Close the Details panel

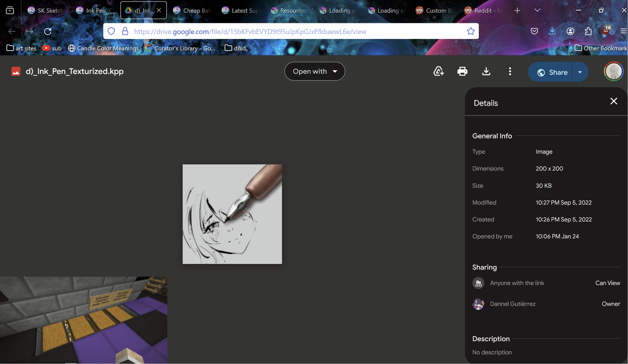click(614, 101)
